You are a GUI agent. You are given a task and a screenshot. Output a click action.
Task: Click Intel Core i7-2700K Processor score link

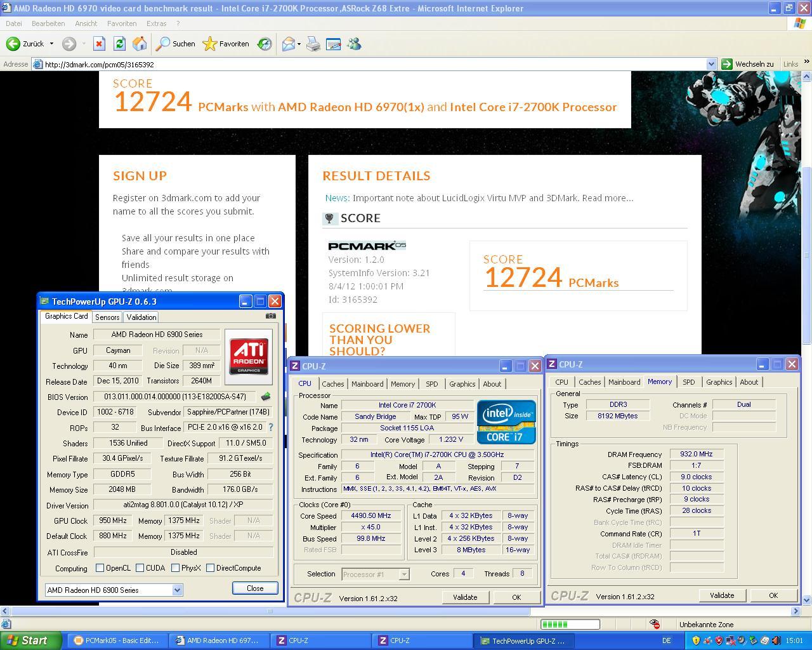coord(534,107)
